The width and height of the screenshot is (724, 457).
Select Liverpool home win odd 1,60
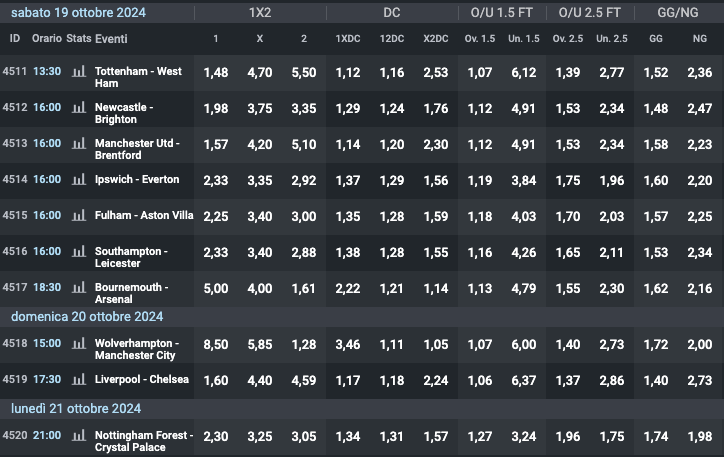(216, 380)
